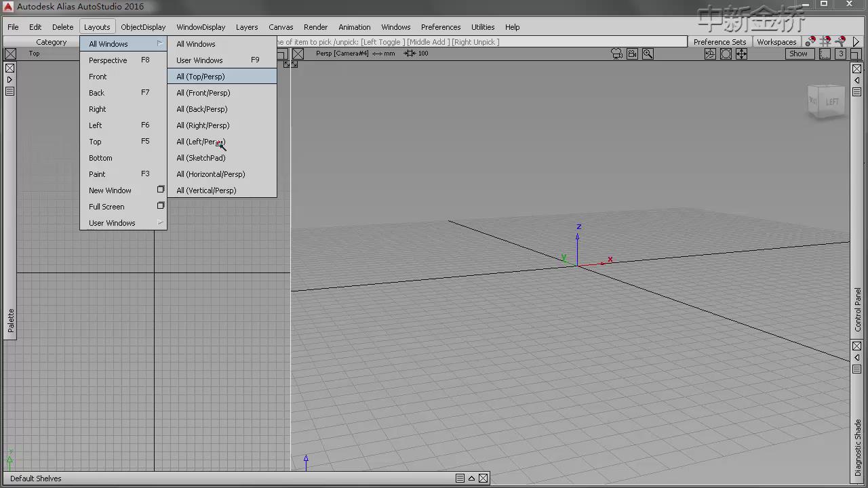Close the Default Shelves with its X box
The width and height of the screenshot is (868, 488).
483,479
